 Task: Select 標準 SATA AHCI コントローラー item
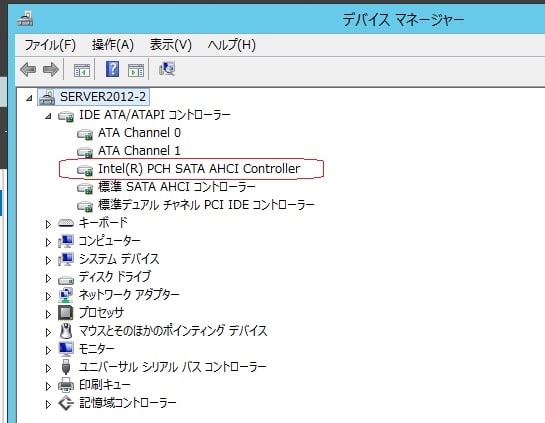click(177, 187)
